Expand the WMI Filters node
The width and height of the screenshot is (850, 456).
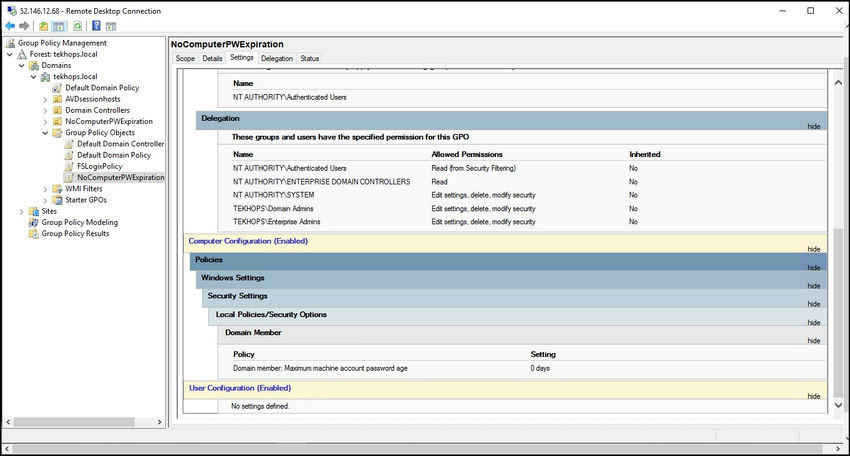[x=45, y=188]
